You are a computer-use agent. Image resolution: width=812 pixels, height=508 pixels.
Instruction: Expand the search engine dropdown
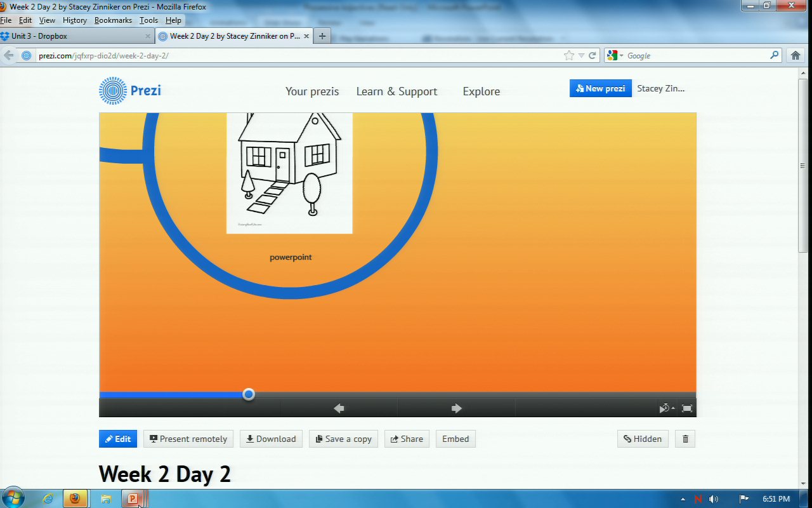pyautogui.click(x=615, y=56)
